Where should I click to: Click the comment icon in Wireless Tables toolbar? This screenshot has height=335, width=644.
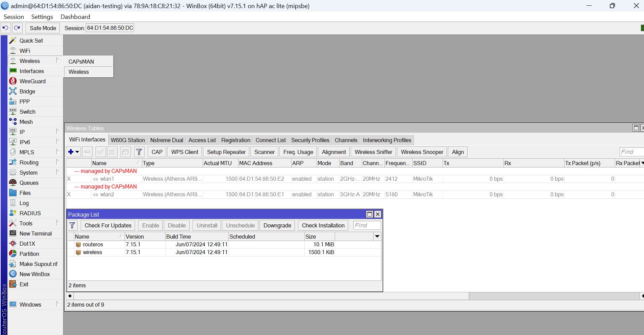point(125,152)
